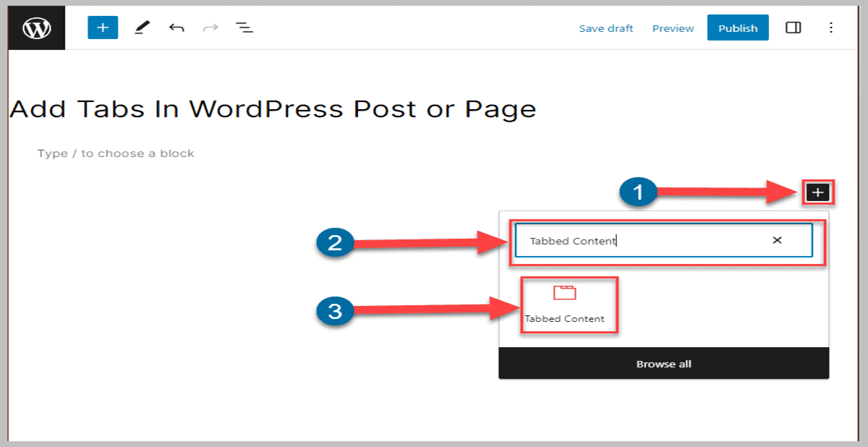This screenshot has width=868, height=447.
Task: Click the empty paragraph placeholder text
Action: 115,153
